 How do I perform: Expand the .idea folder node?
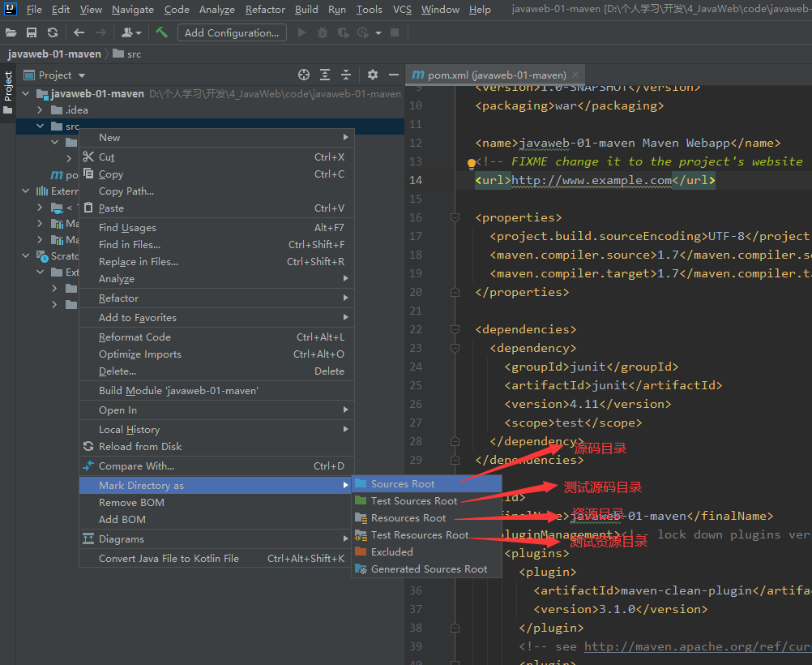click(x=40, y=109)
